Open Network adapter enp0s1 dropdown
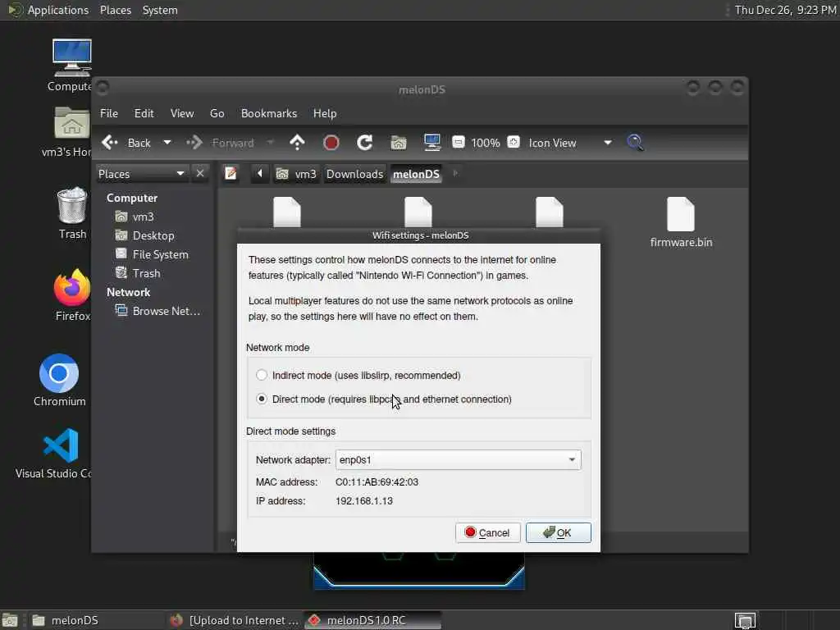 pos(458,459)
